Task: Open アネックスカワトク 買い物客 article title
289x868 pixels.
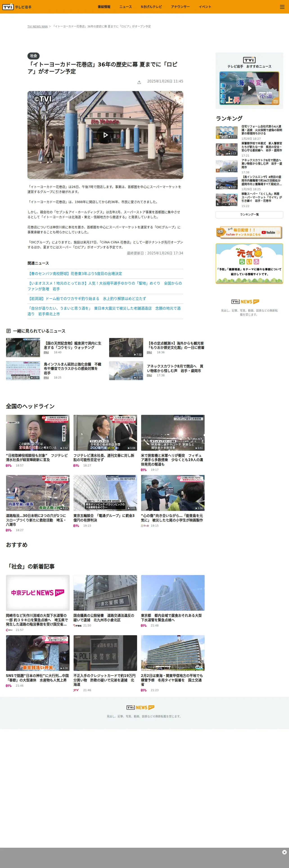Action: click(x=175, y=368)
